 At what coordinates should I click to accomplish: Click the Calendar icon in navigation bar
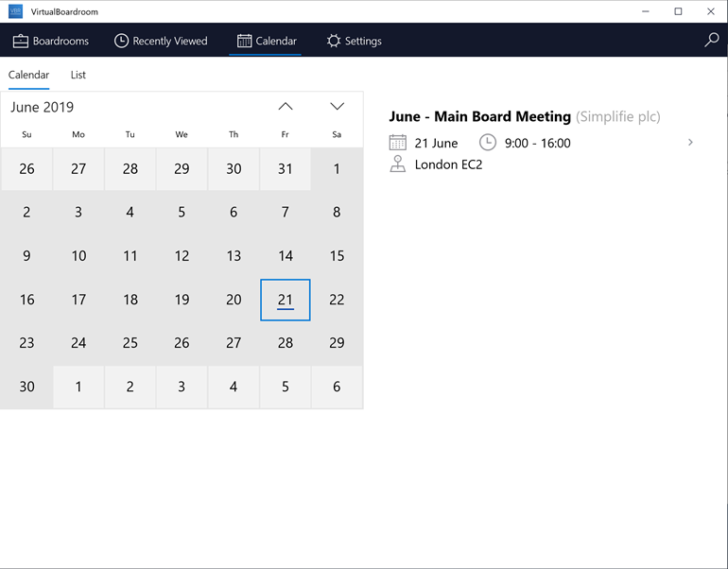[x=244, y=41]
